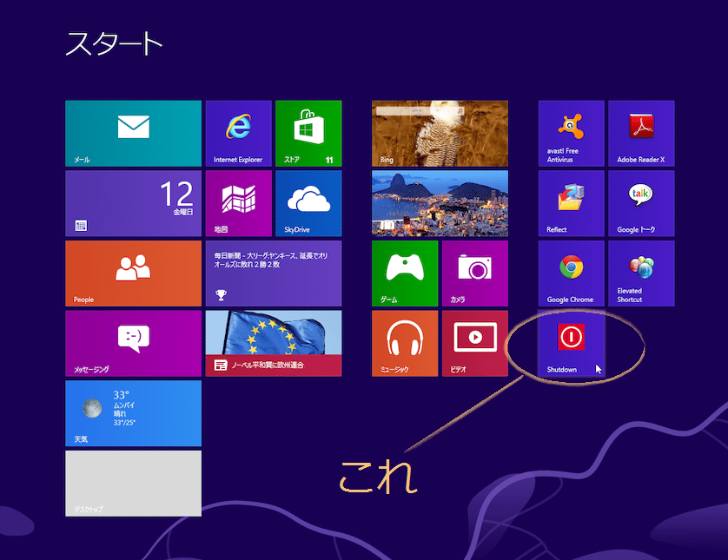
Task: Open the Weather (天気) tile
Action: coord(133,414)
